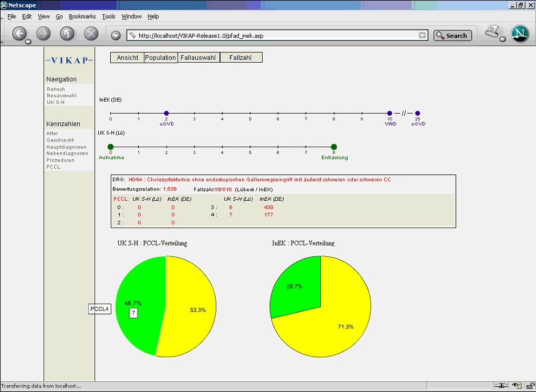The image size is (536, 392).
Task: Switch to the Fallauswahl tab
Action: (198, 58)
